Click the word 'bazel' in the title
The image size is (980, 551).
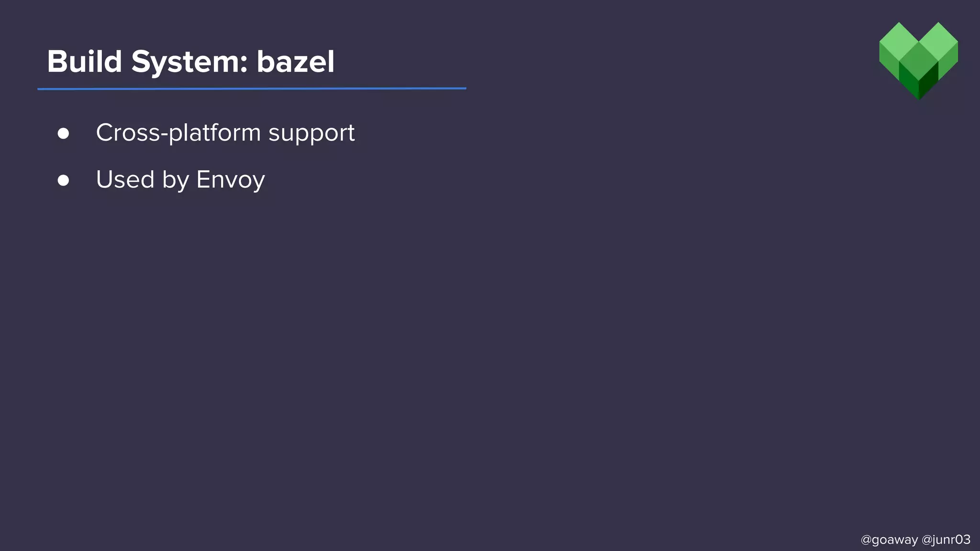pos(295,62)
